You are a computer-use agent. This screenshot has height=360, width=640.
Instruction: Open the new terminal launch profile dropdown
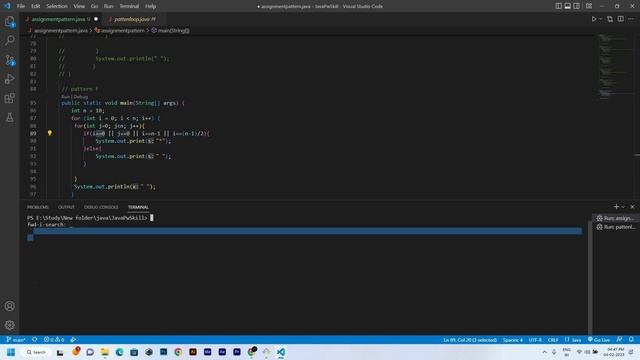[623, 207]
